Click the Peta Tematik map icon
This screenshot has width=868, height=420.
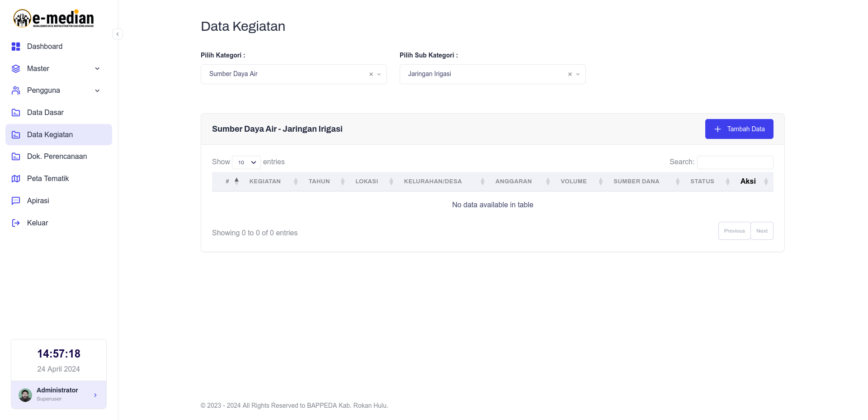16,179
